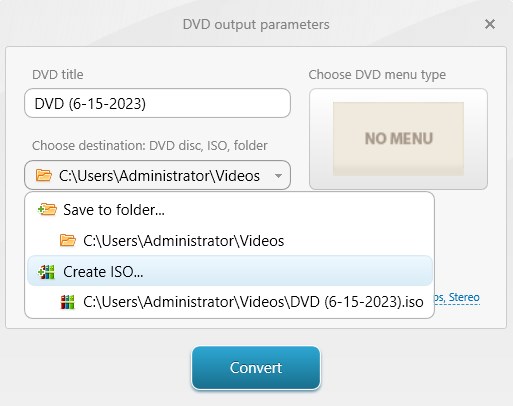Focus the DVD title text field
513x406 pixels.
pyautogui.click(x=157, y=103)
